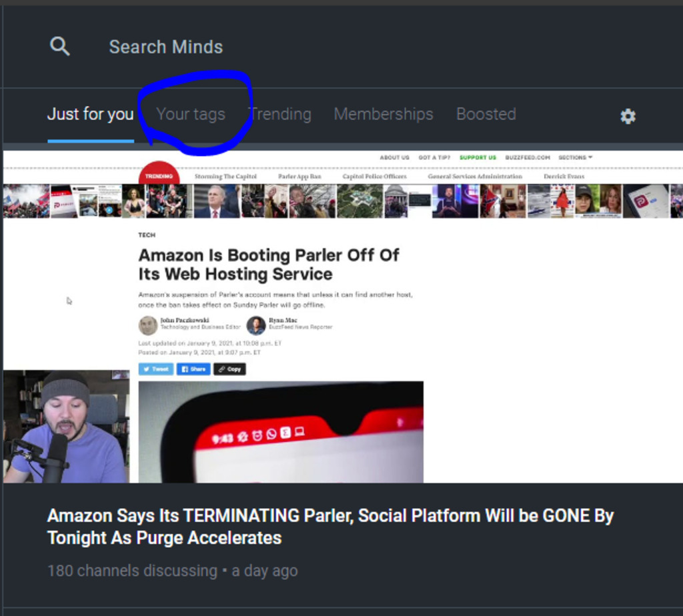Click the blue Tweet button

point(156,369)
